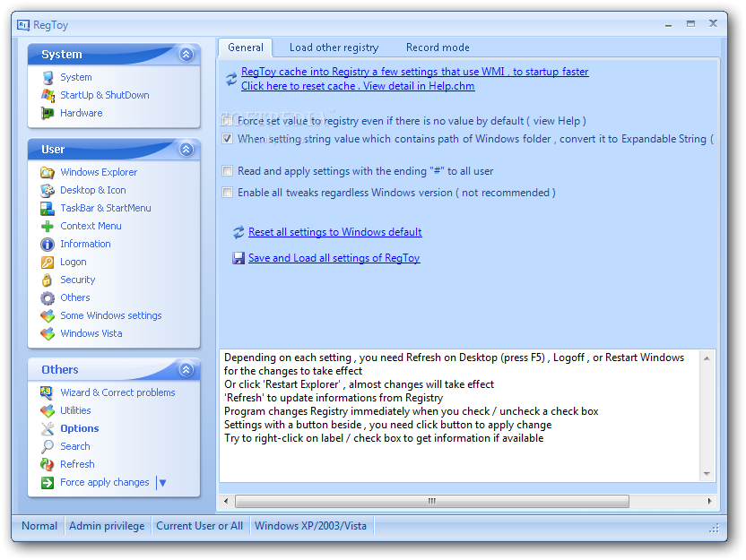Open RegToy cache into Registry link
This screenshot has height=560, width=746.
click(415, 72)
